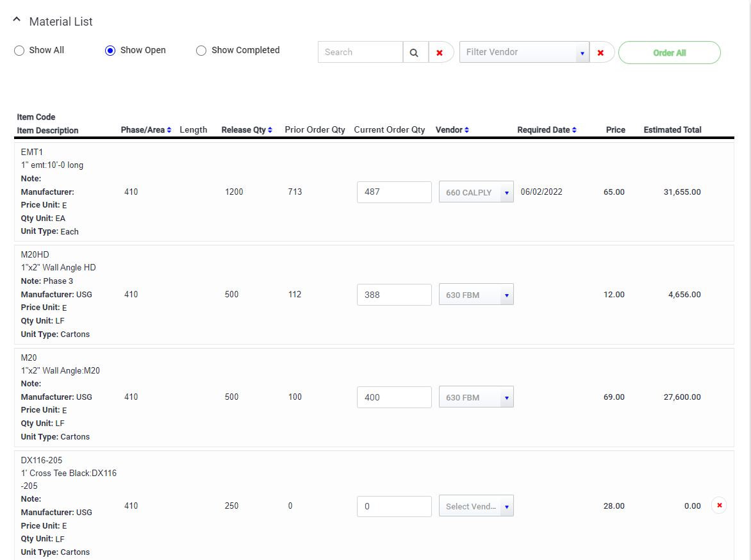Open vendor dropdown for M20HD row
This screenshot has height=560, width=751.
(x=476, y=295)
